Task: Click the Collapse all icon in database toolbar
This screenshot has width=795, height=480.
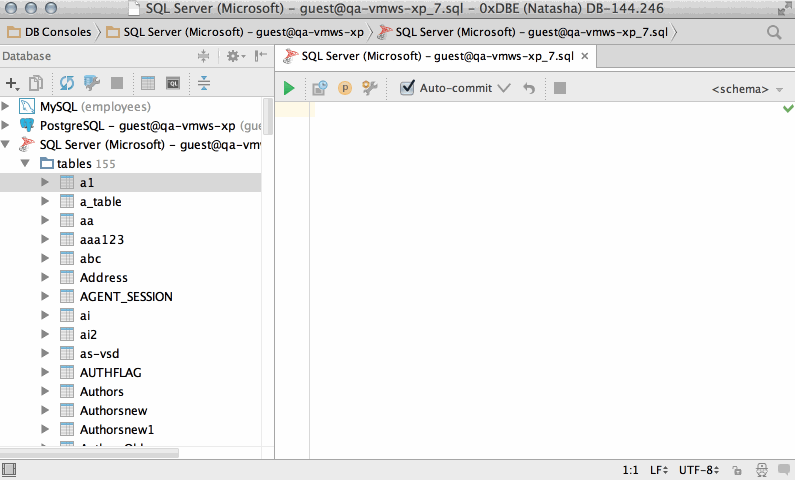Action: coord(204,83)
